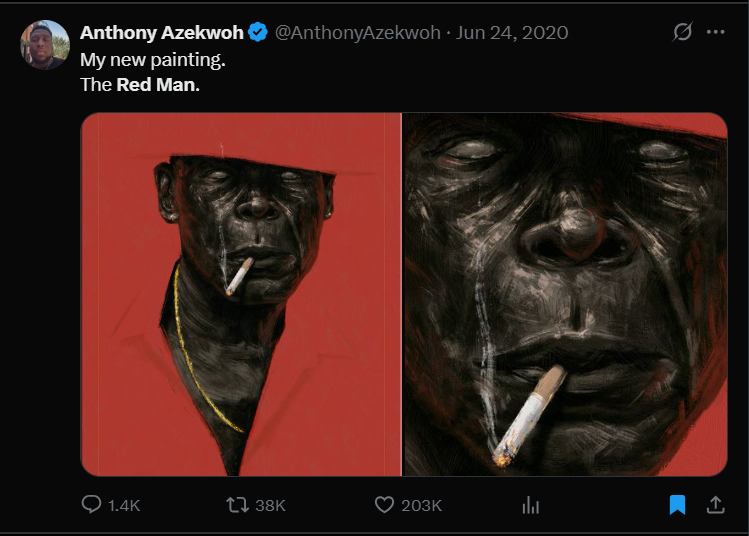Image resolution: width=749 pixels, height=536 pixels.
Task: Open Anthony Azekwoh's profile avatar
Action: pyautogui.click(x=45, y=45)
